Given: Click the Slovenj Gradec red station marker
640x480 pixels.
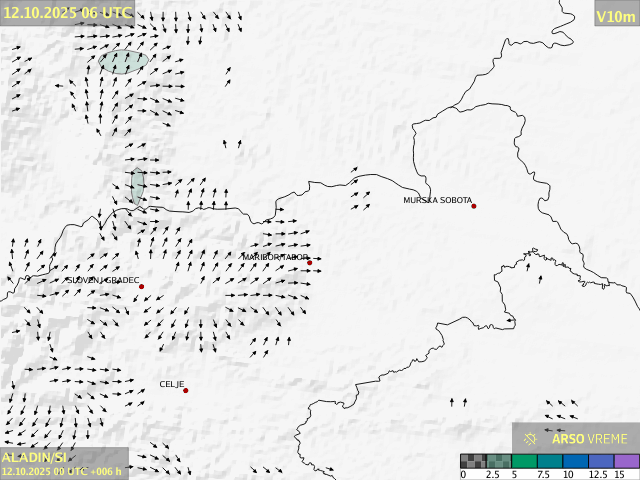Looking at the screenshot, I should tap(141, 287).
